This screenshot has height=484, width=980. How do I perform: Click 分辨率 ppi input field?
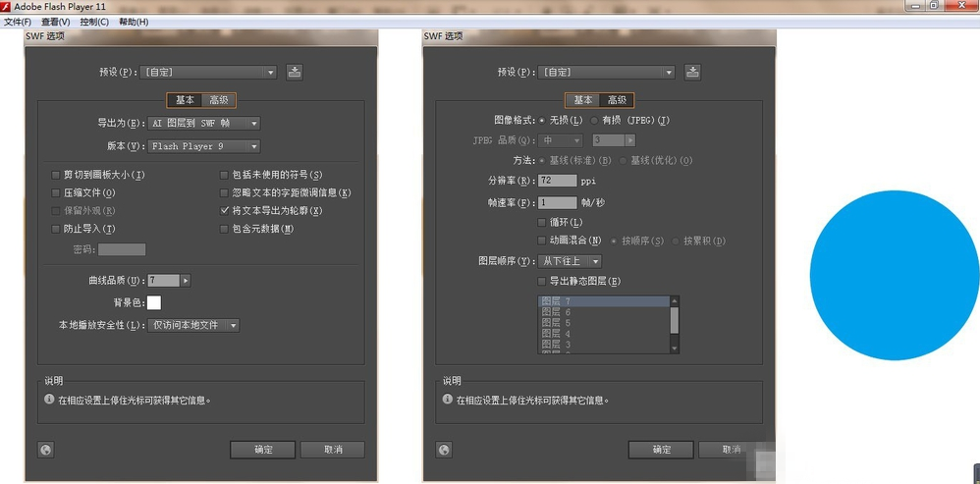pyautogui.click(x=558, y=181)
